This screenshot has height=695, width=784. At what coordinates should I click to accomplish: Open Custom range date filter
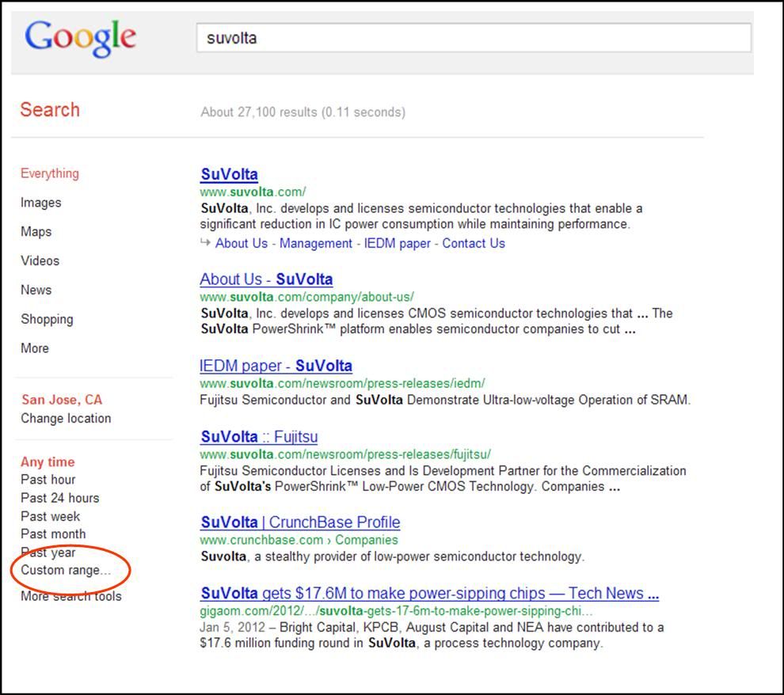tap(66, 570)
